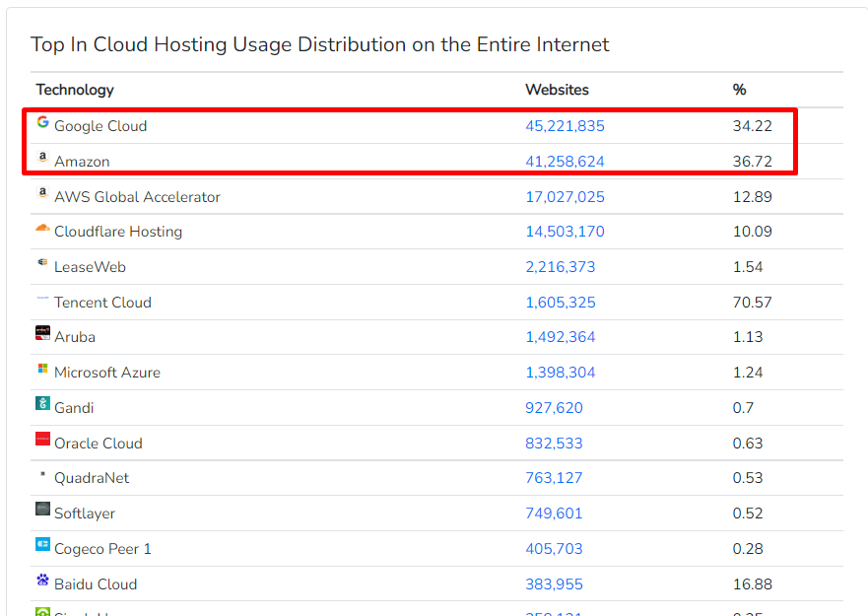Open the 1,605,325 websites link
This screenshot has width=868, height=616.
tap(561, 303)
